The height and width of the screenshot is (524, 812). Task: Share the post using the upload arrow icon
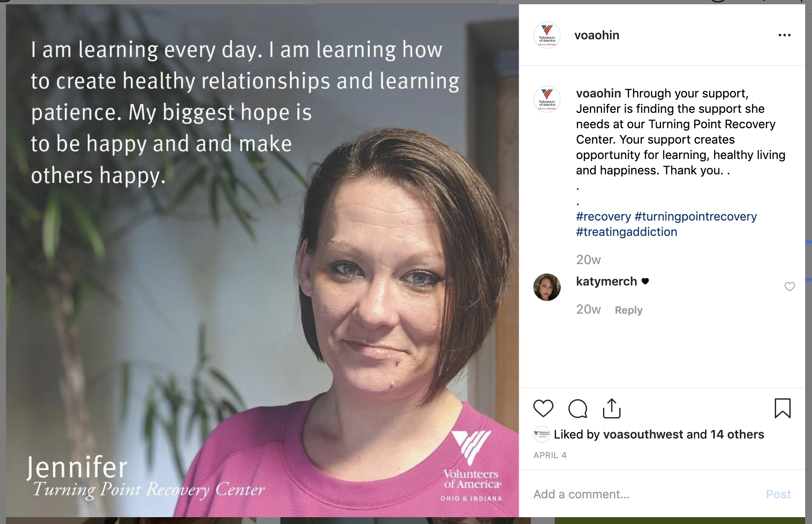coord(612,408)
